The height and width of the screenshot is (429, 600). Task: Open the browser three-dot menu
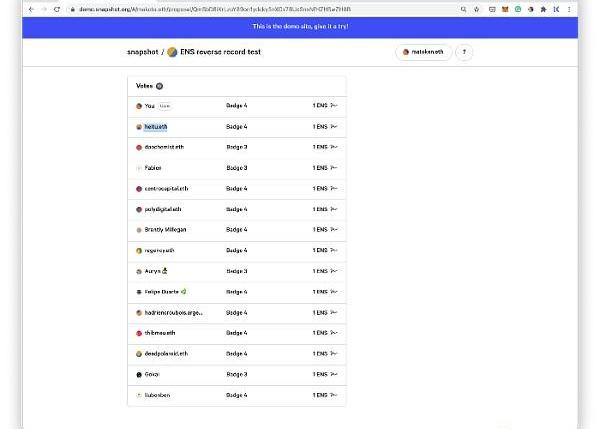coord(570,9)
